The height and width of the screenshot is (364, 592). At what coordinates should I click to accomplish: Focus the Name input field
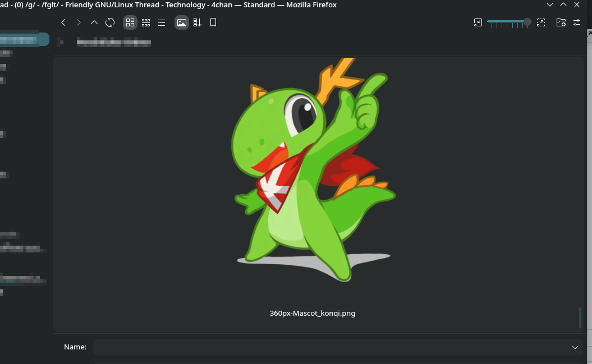click(x=338, y=347)
